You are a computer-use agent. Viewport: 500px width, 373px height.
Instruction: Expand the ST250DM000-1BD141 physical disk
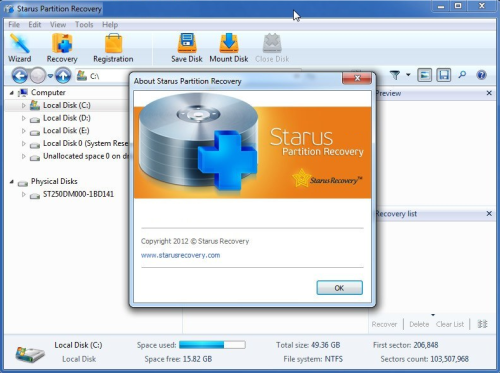pyautogui.click(x=24, y=194)
